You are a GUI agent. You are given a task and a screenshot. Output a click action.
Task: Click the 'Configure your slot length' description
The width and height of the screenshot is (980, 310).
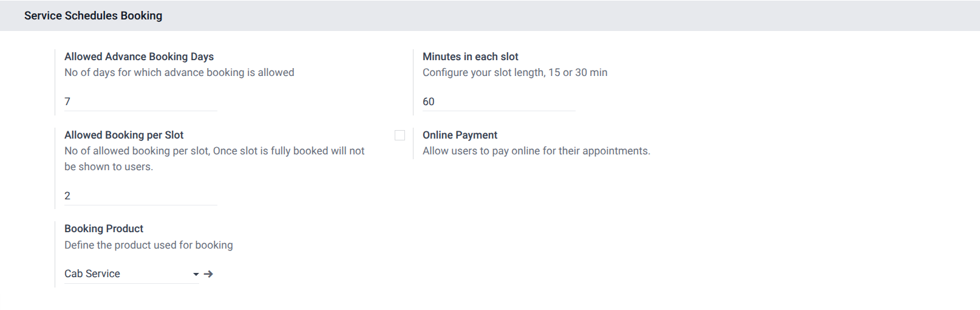click(x=514, y=72)
